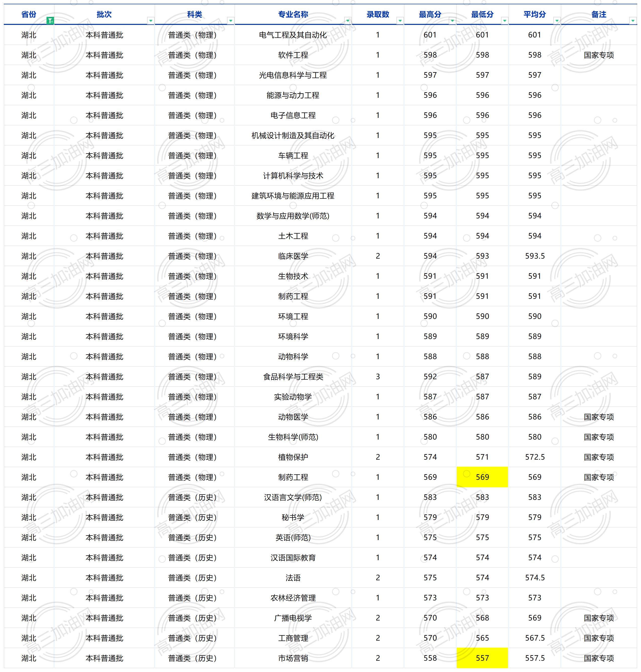Viewport: 641px width, 672px height.
Task: Click the 建筑环境与能源应用工程 cell
Action: 293,196
